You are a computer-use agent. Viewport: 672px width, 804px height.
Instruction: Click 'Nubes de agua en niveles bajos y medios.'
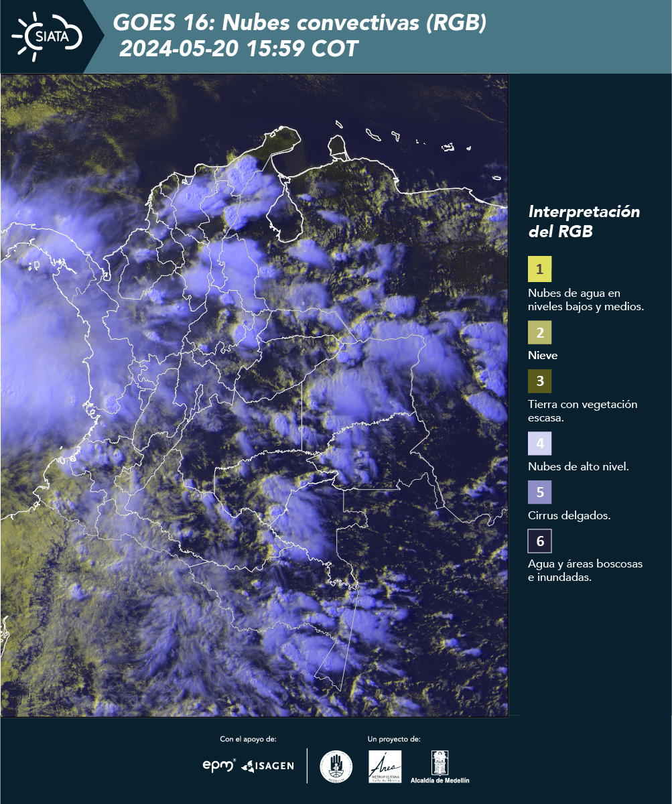(x=586, y=300)
